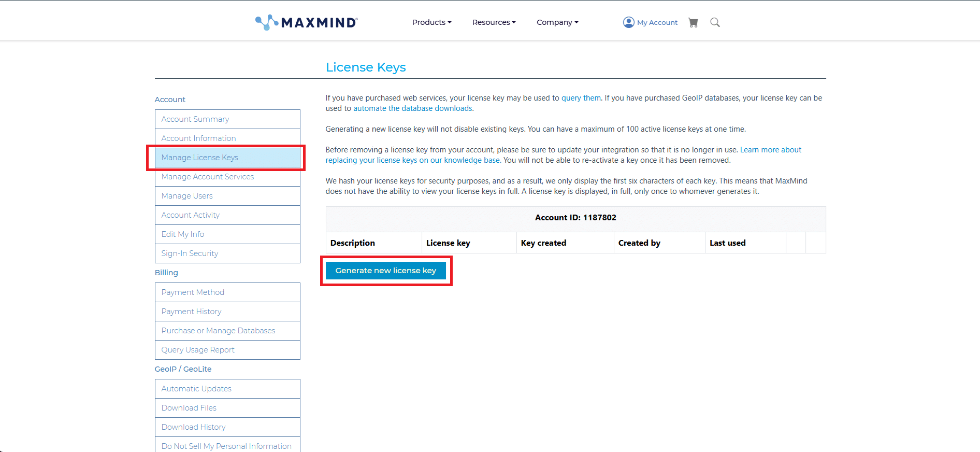The width and height of the screenshot is (980, 452).
Task: Open Query Usage Report
Action: [227, 350]
